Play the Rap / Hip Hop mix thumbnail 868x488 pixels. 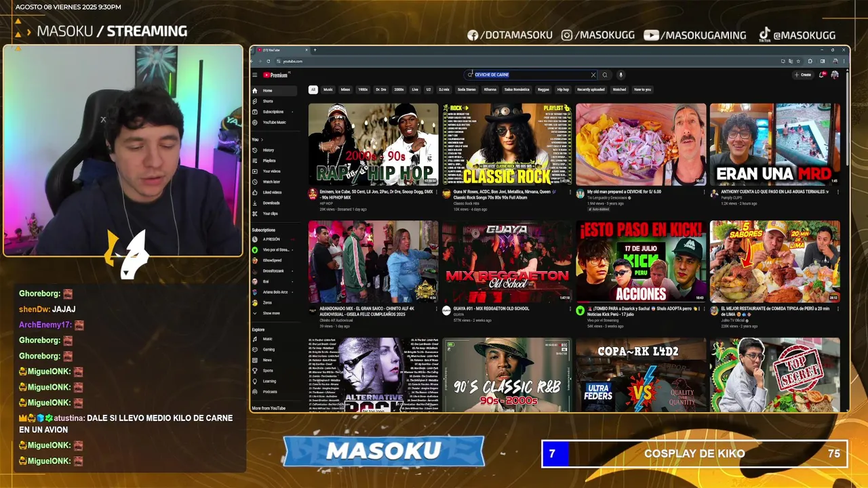coord(373,144)
